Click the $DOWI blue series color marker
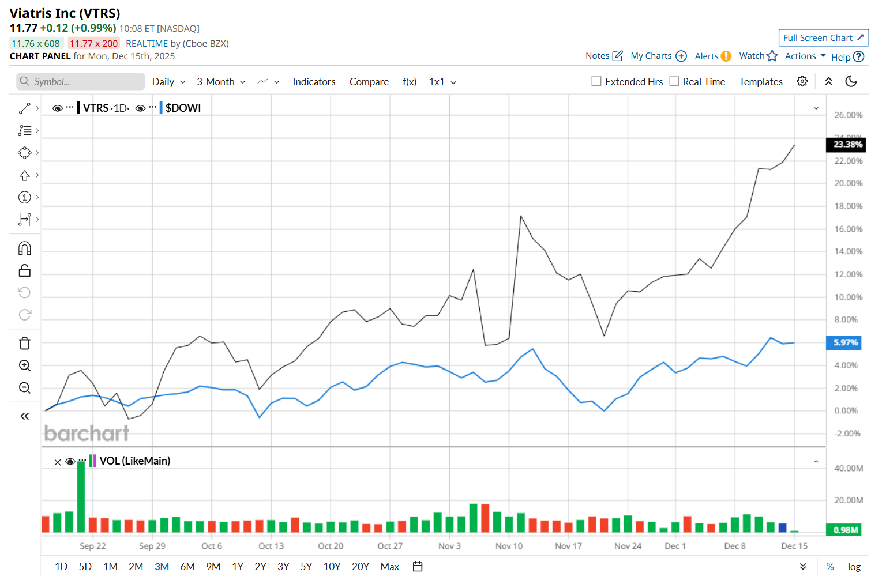 [x=161, y=108]
